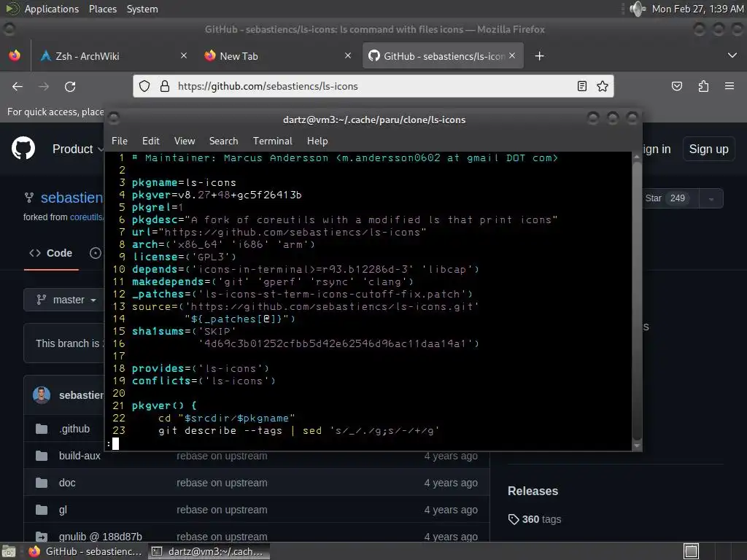Screen dimensions: 747x560
Task: Open the terminal Edit menu
Action: point(150,141)
